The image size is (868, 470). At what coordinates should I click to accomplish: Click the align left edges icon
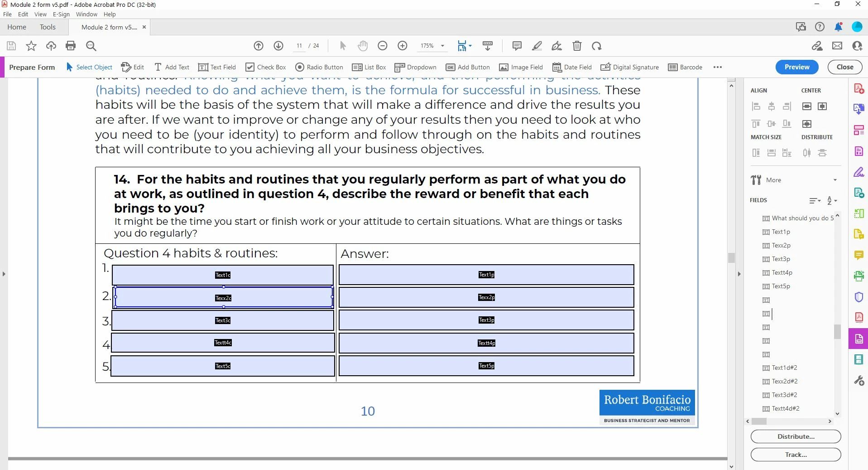(x=756, y=107)
